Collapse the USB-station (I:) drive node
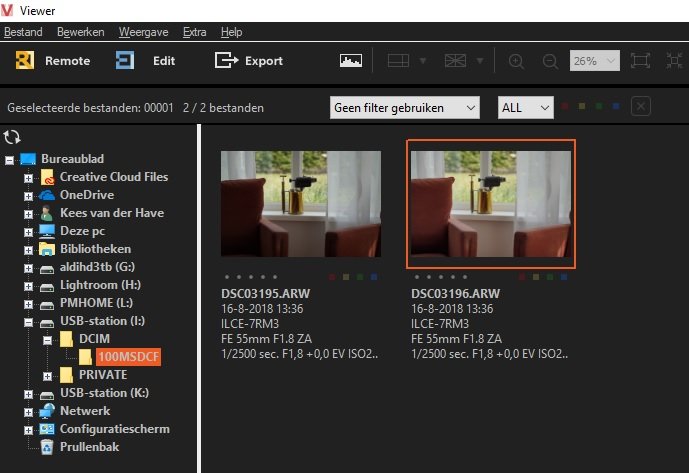 point(30,322)
